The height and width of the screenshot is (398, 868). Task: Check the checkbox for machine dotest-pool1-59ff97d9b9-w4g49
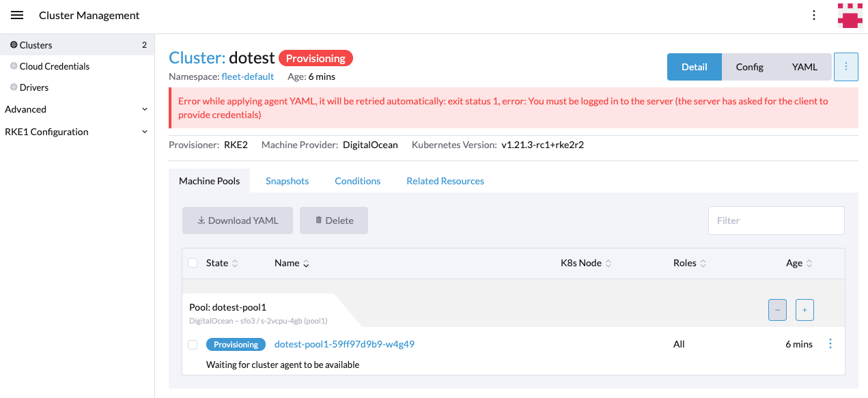click(x=193, y=344)
